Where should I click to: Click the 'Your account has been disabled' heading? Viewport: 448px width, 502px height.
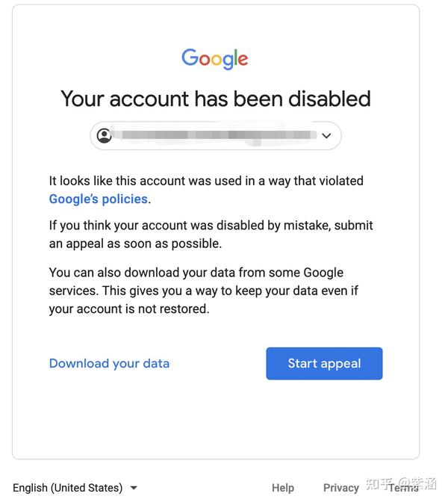tap(215, 99)
